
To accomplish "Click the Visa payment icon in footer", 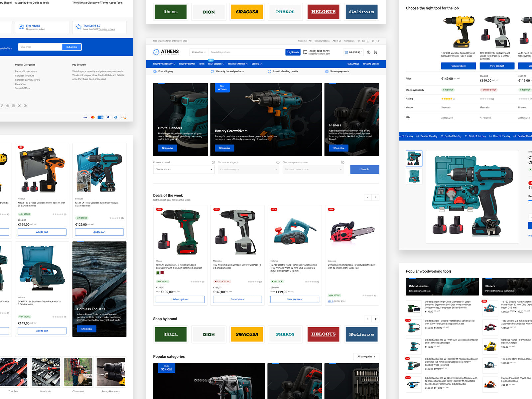I will point(85,117).
